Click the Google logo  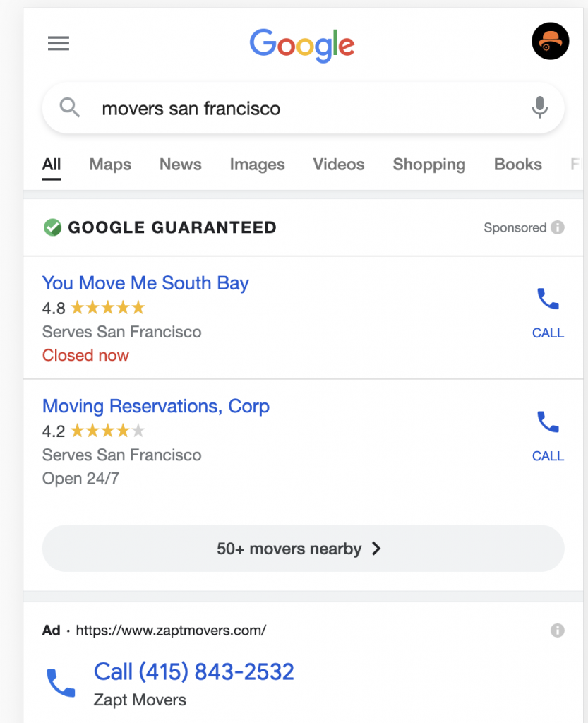pyautogui.click(x=302, y=44)
